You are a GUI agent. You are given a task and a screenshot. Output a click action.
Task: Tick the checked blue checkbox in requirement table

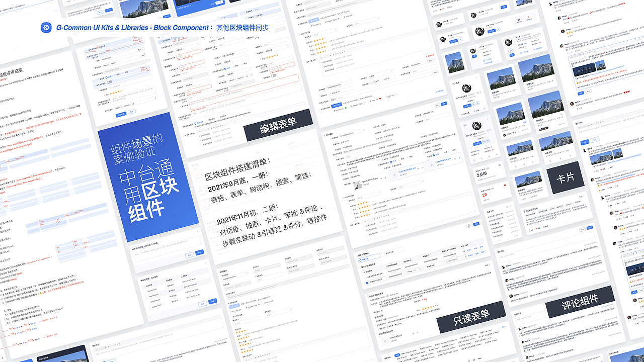[x=367, y=283]
